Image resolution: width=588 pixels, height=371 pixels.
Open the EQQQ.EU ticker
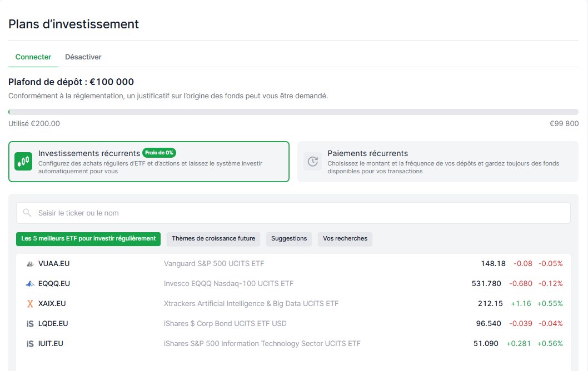(x=54, y=284)
